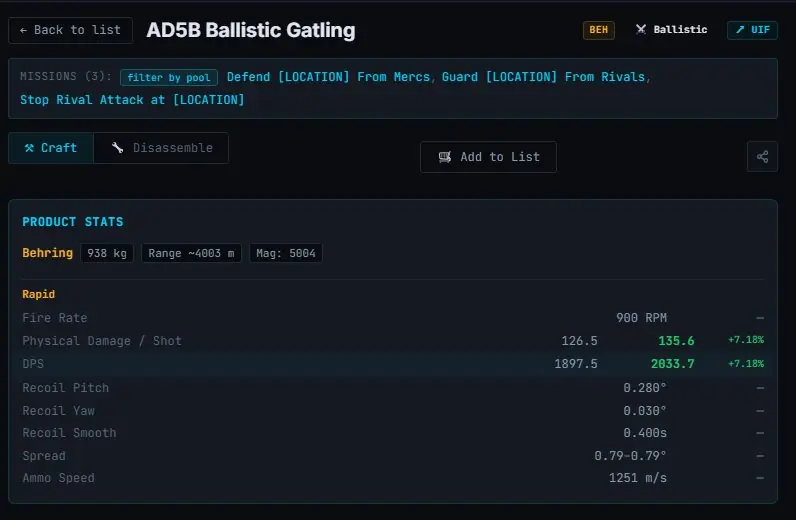Image resolution: width=796 pixels, height=520 pixels.
Task: Click the 1897.5 base DPS value
Action: point(576,364)
